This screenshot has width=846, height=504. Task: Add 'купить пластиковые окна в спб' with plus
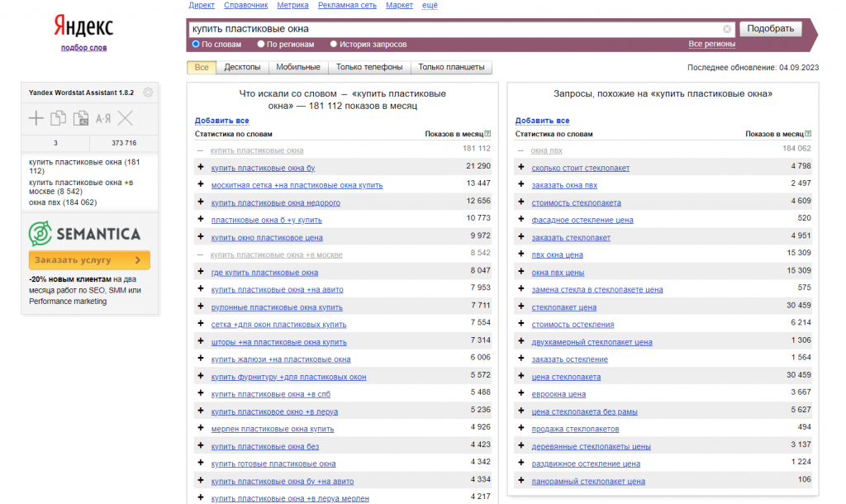pos(201,393)
